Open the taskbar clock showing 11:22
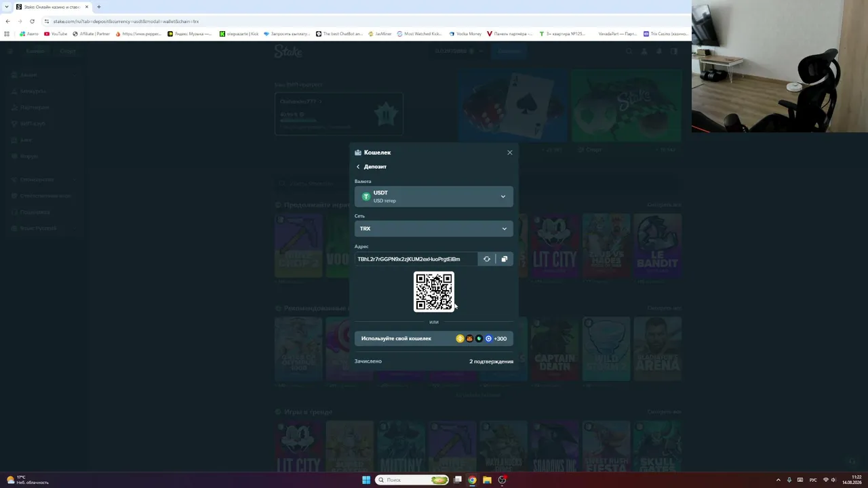The height and width of the screenshot is (488, 868). point(852,480)
